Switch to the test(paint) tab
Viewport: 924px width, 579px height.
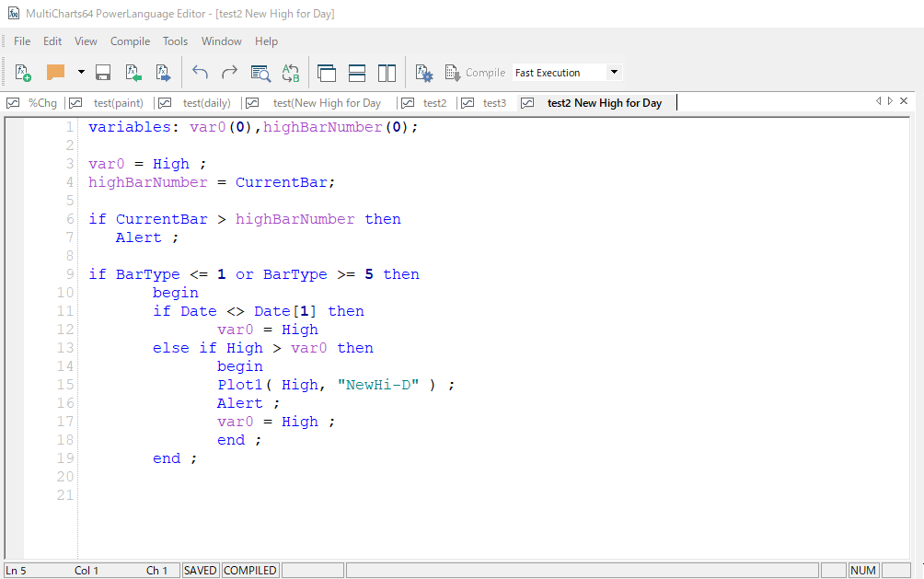tap(108, 103)
